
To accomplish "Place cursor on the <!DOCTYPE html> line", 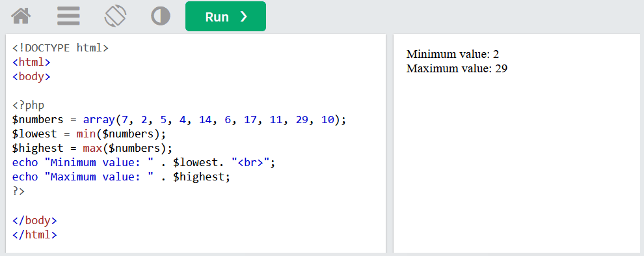I will (x=60, y=48).
